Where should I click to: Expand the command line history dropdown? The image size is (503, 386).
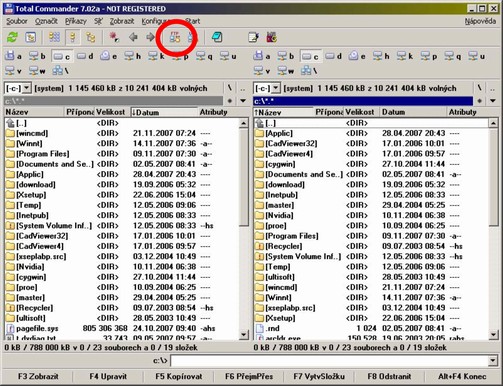coord(493,361)
